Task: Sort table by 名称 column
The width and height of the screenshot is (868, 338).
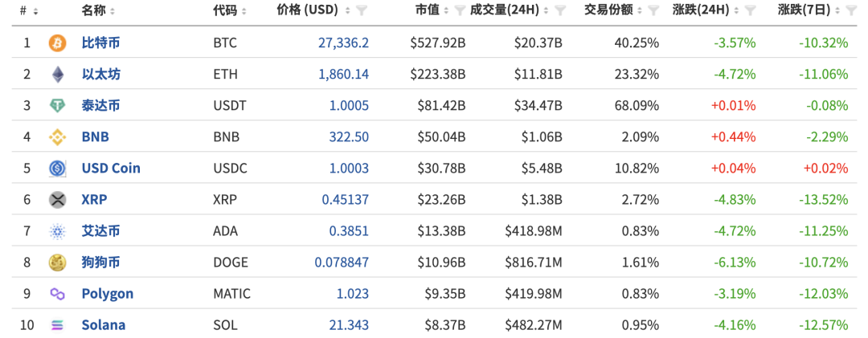Action: (98, 10)
